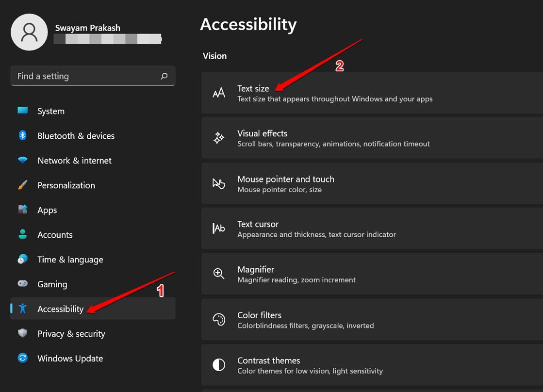Click the Gaming controller icon

click(x=22, y=284)
